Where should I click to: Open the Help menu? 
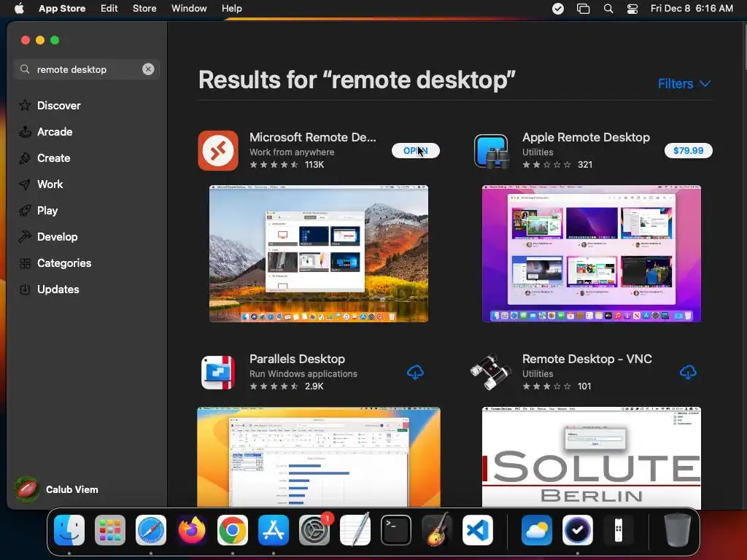point(231,8)
